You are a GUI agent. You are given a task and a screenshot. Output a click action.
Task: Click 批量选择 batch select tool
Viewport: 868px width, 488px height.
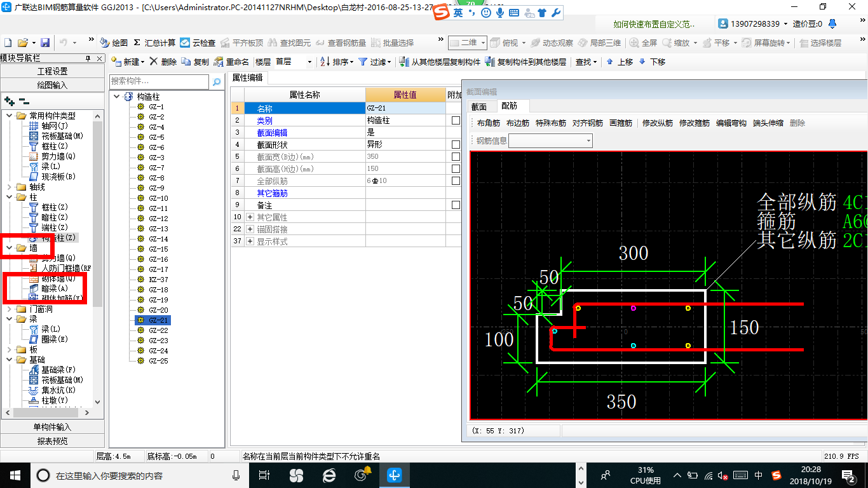coord(392,43)
